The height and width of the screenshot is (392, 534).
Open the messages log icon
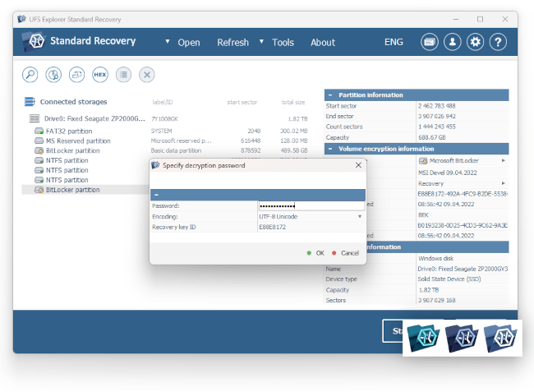tap(430, 42)
